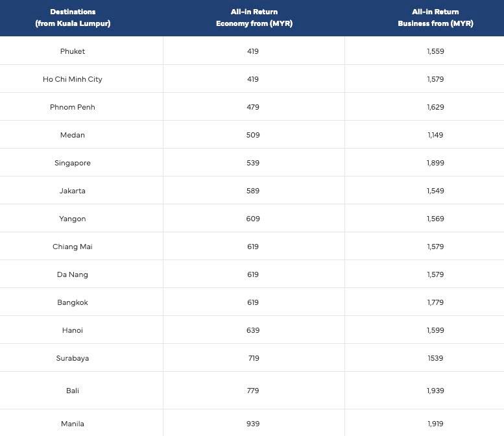This screenshot has height=436, width=504.
Task: Click Jakarta's economy fare 589
Action: tap(253, 191)
